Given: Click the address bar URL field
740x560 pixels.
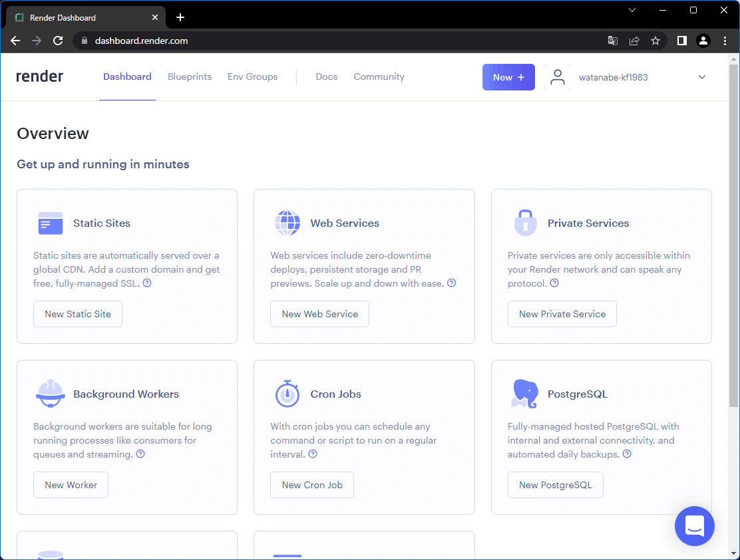Looking at the screenshot, I should click(x=369, y=41).
